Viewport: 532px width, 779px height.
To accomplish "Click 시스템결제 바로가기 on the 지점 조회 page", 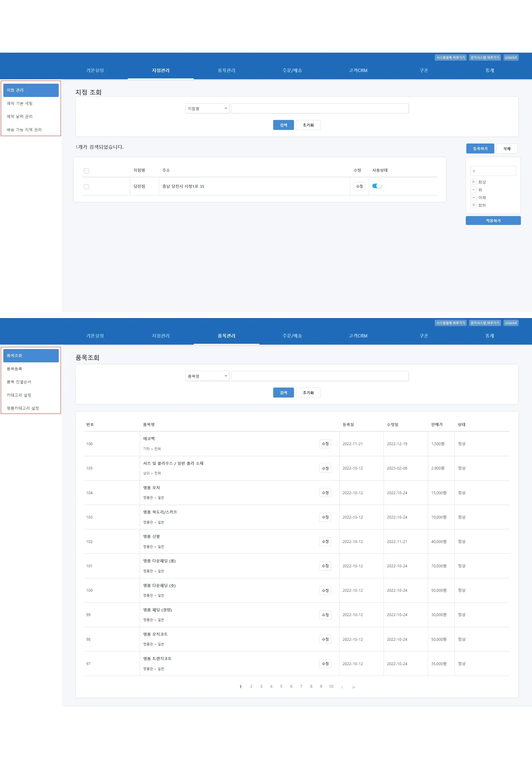I will point(451,58).
